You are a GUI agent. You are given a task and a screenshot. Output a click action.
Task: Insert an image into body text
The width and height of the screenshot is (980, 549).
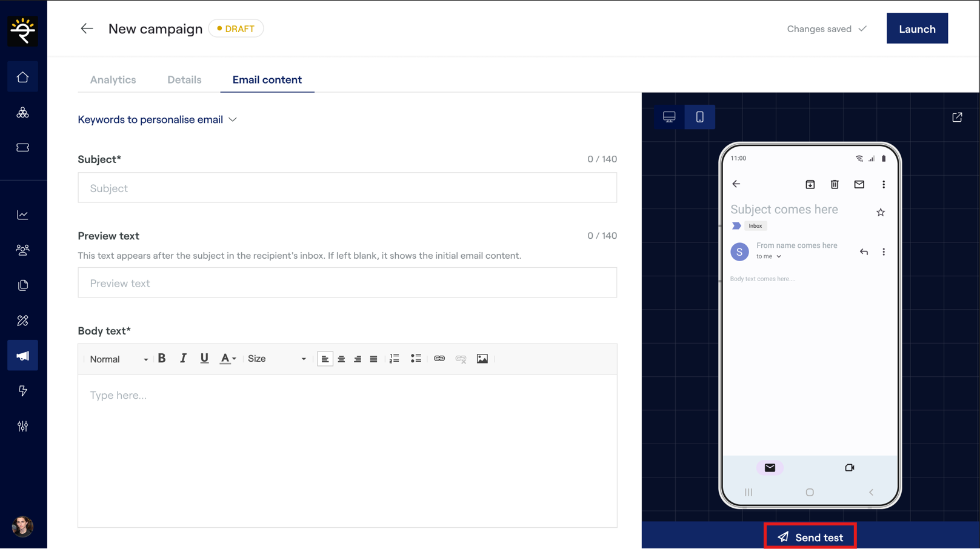482,359
